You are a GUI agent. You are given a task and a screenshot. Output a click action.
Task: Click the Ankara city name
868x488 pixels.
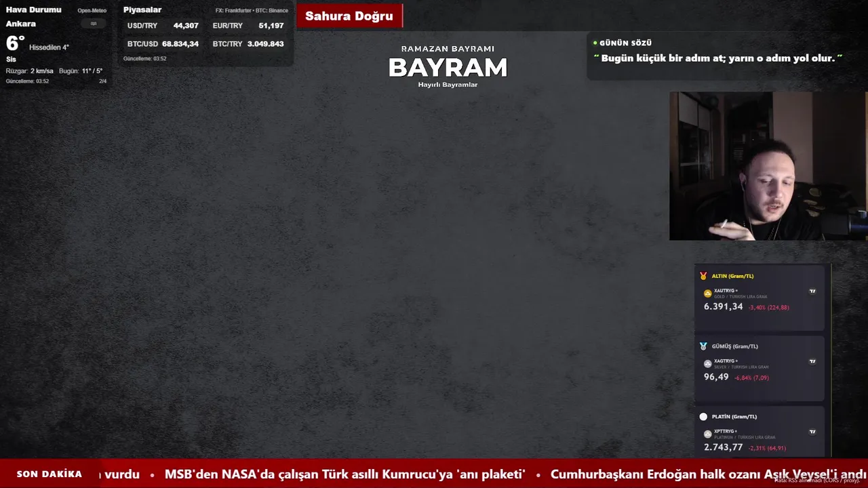21,24
